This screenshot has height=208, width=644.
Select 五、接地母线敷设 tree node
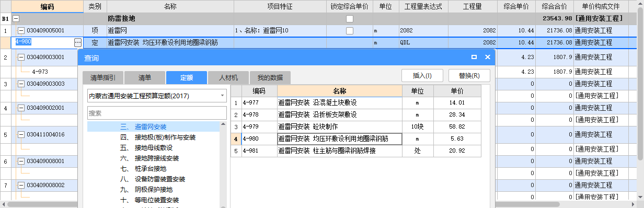click(x=146, y=147)
